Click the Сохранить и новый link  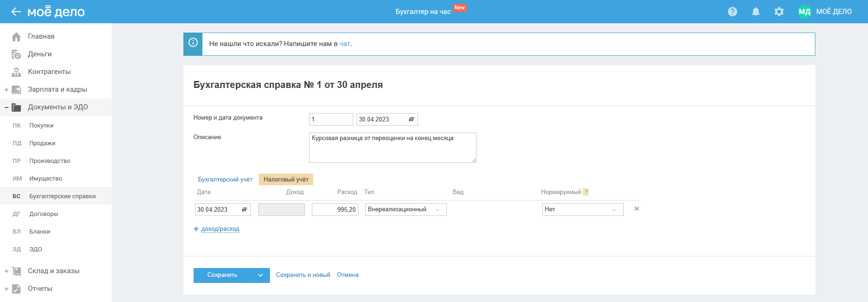tap(303, 275)
